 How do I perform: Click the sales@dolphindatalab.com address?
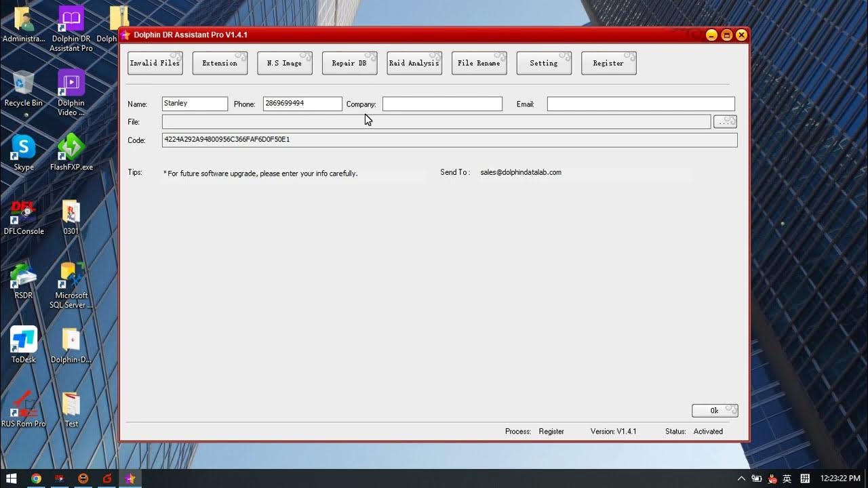click(x=521, y=172)
